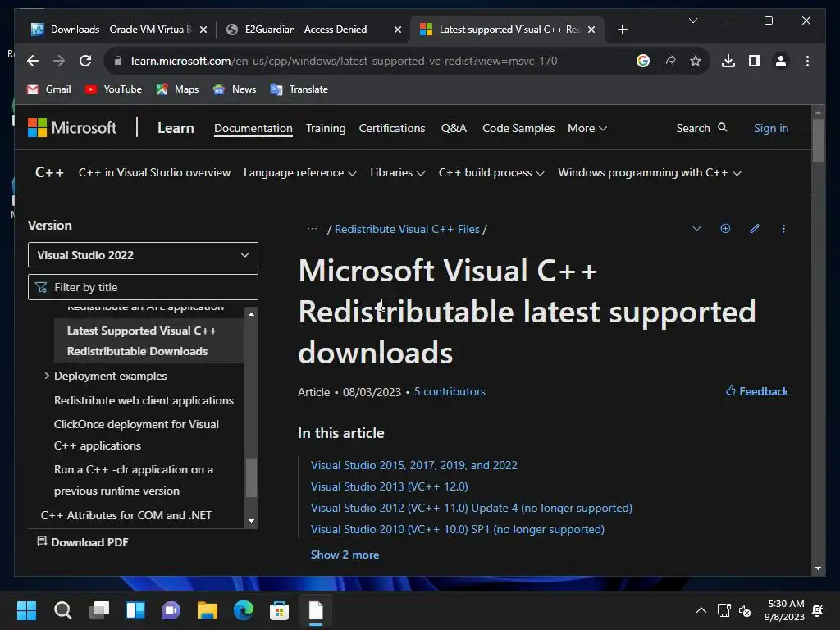Go to Learn home link
The height and width of the screenshot is (630, 840).
coord(176,128)
